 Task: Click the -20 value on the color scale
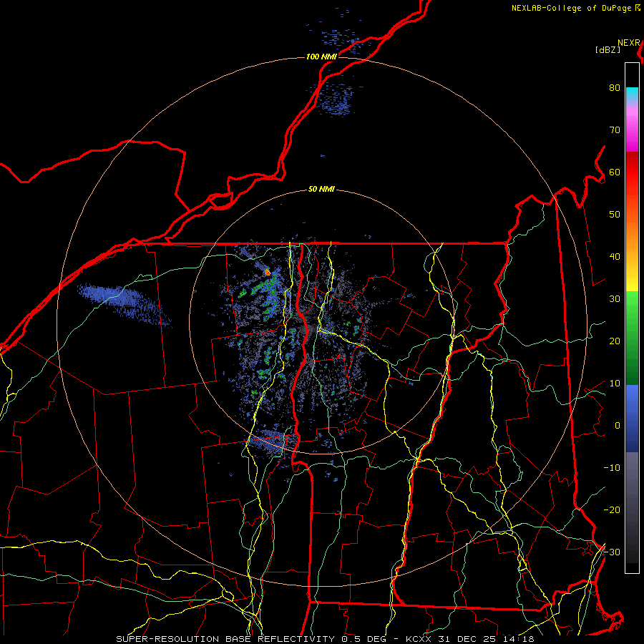(612, 510)
